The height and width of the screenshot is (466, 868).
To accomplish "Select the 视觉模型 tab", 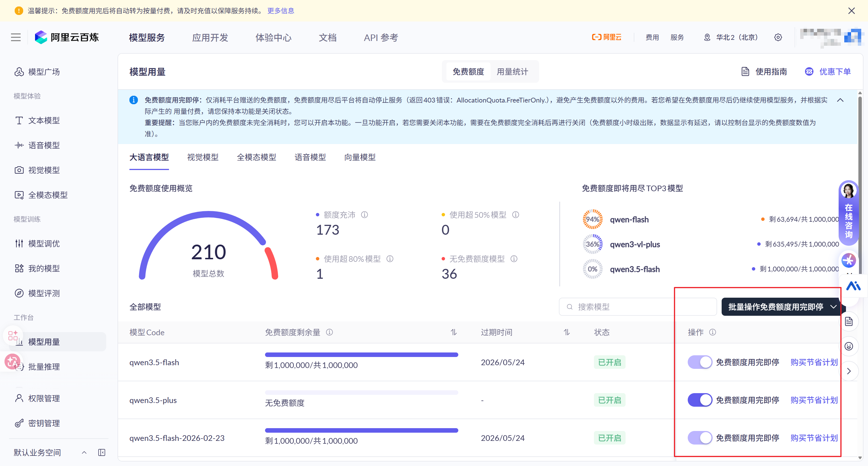I will click(x=203, y=157).
